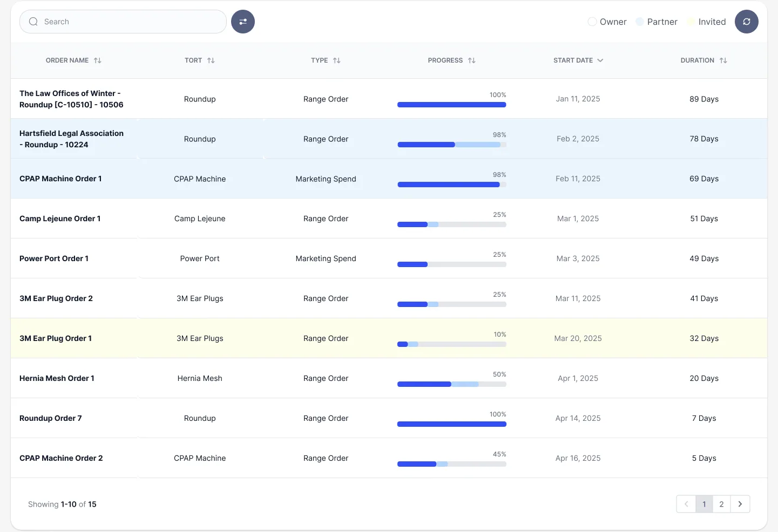
Task: Open Hartsfield Legal Association order
Action: coord(71,139)
